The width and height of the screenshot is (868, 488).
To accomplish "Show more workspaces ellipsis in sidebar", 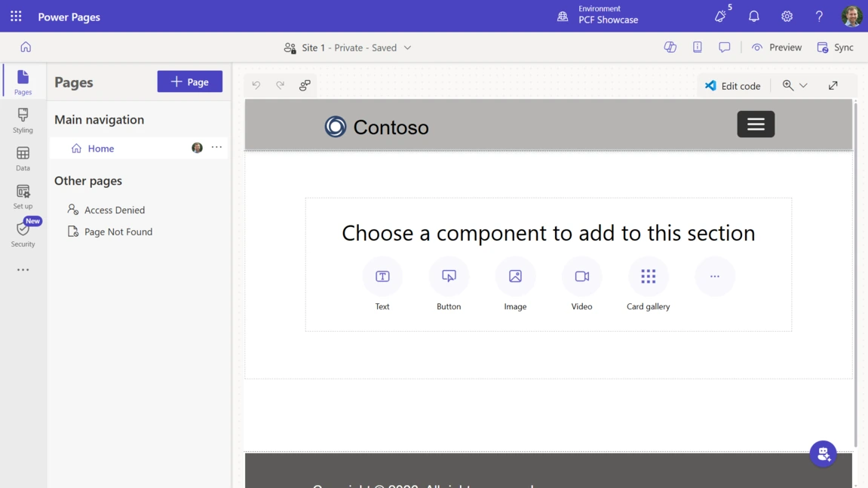I will (x=23, y=270).
